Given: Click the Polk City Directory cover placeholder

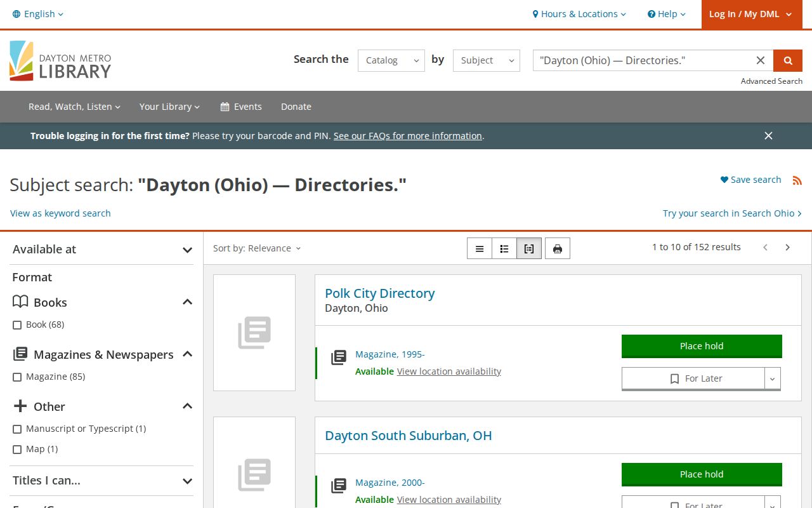Looking at the screenshot, I should 254,333.
